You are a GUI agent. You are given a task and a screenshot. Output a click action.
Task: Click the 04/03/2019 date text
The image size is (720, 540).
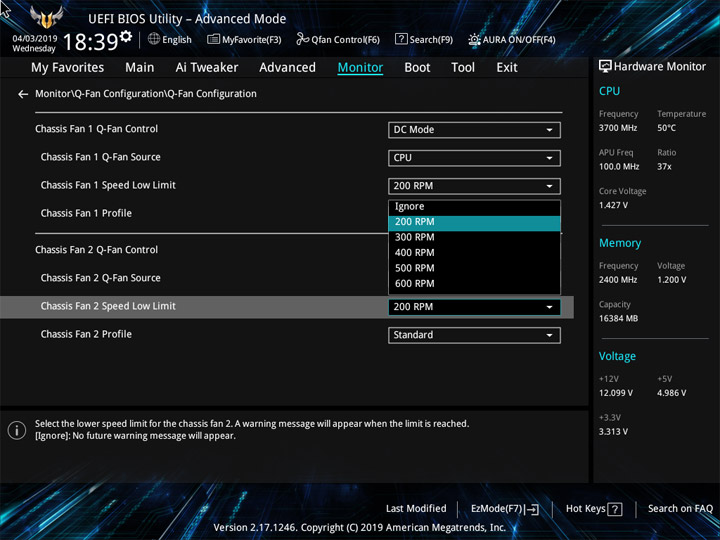coord(34,39)
